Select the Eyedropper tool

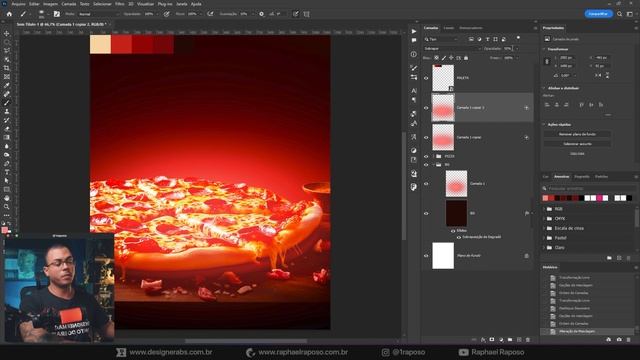[7, 85]
